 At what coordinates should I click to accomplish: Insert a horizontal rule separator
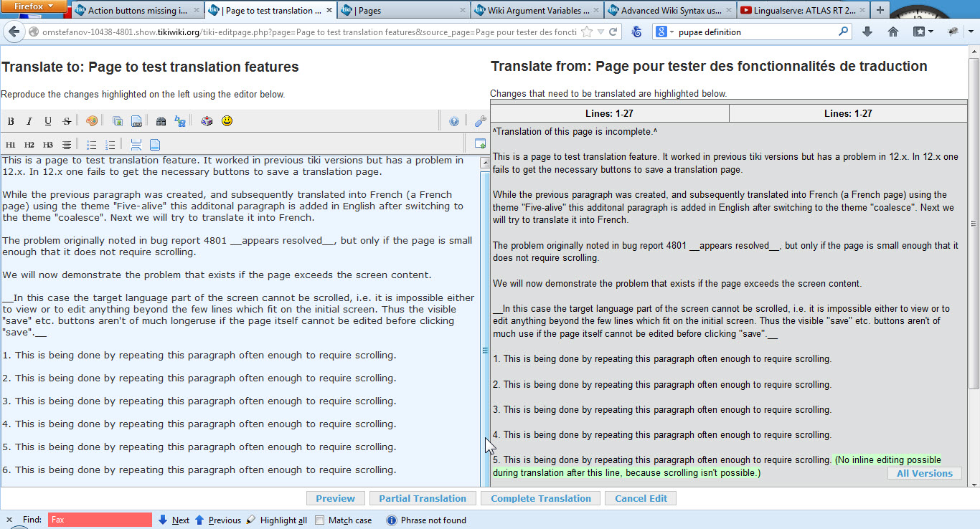click(136, 145)
